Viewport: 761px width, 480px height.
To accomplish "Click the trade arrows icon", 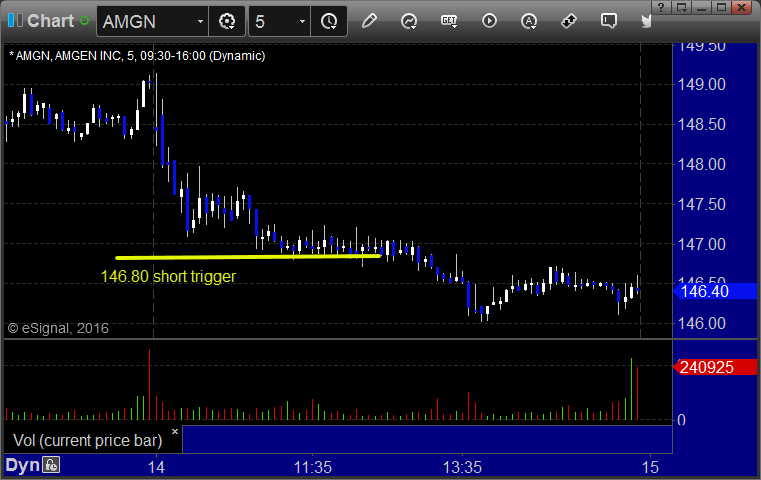I will tap(569, 21).
